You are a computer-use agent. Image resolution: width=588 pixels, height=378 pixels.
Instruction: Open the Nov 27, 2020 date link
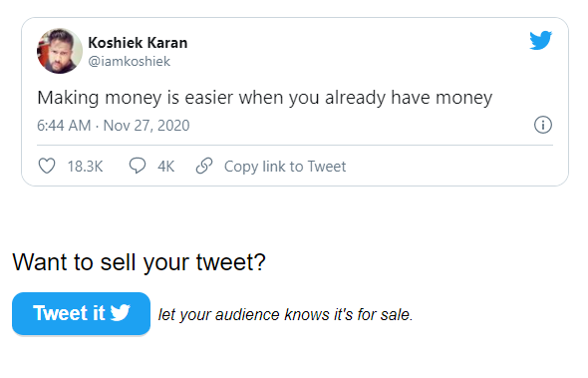coord(147,126)
